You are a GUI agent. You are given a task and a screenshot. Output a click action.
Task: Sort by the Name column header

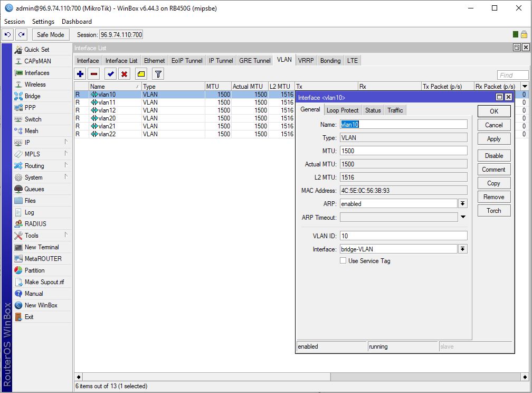[115, 86]
